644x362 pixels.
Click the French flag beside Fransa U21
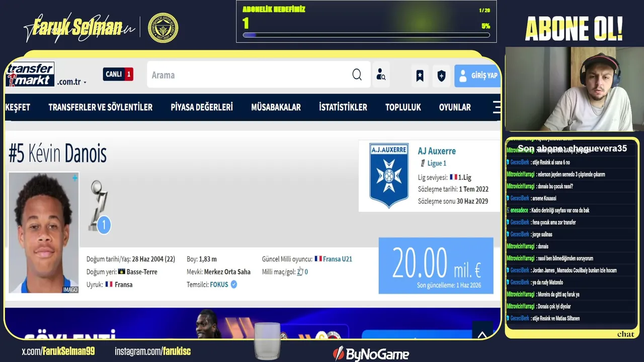point(318,259)
